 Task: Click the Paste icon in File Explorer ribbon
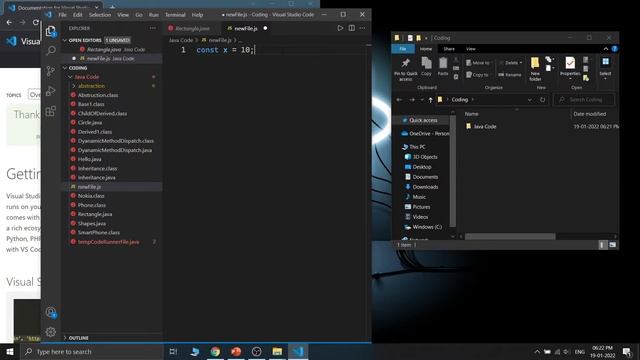coord(443,67)
